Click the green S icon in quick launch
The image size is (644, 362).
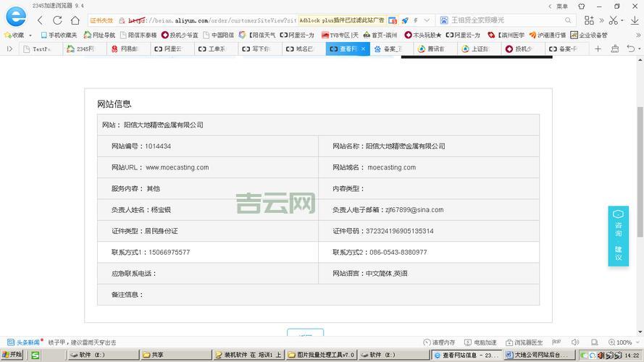35,355
